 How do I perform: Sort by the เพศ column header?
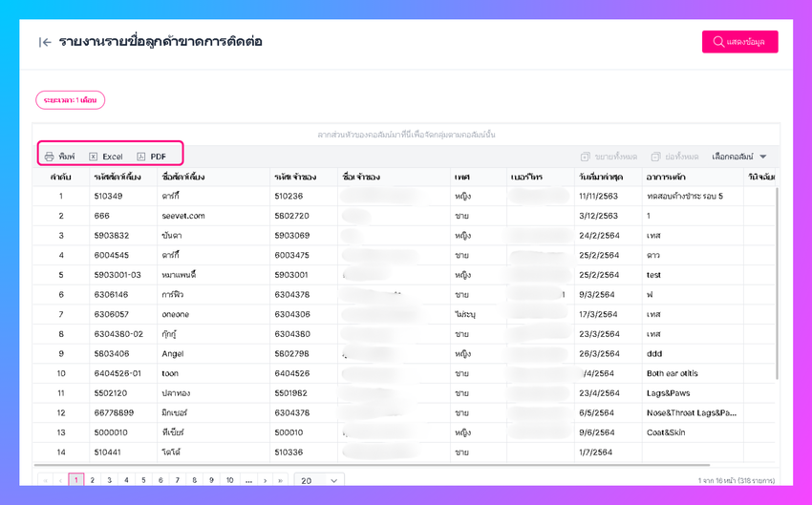click(x=478, y=177)
